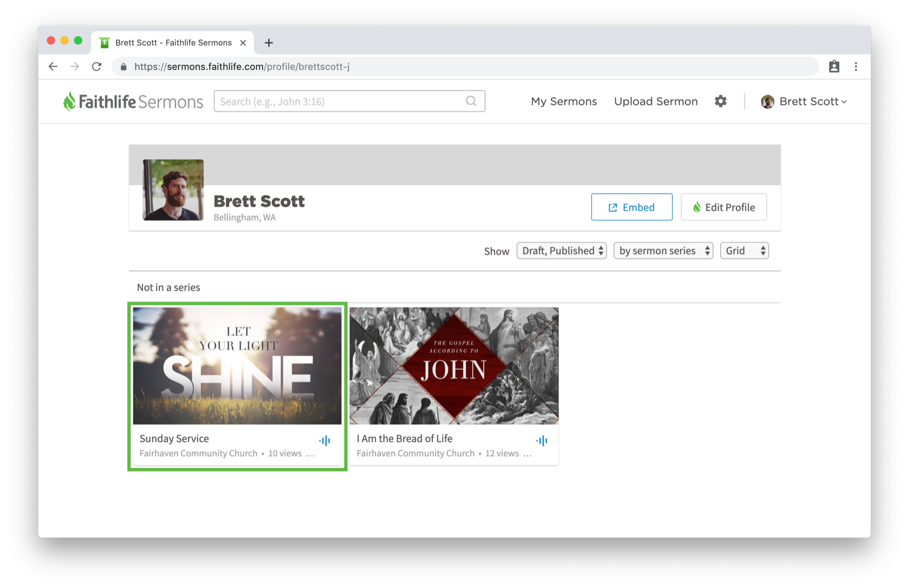Go back with browser back arrow
909x588 pixels.
[x=53, y=67]
